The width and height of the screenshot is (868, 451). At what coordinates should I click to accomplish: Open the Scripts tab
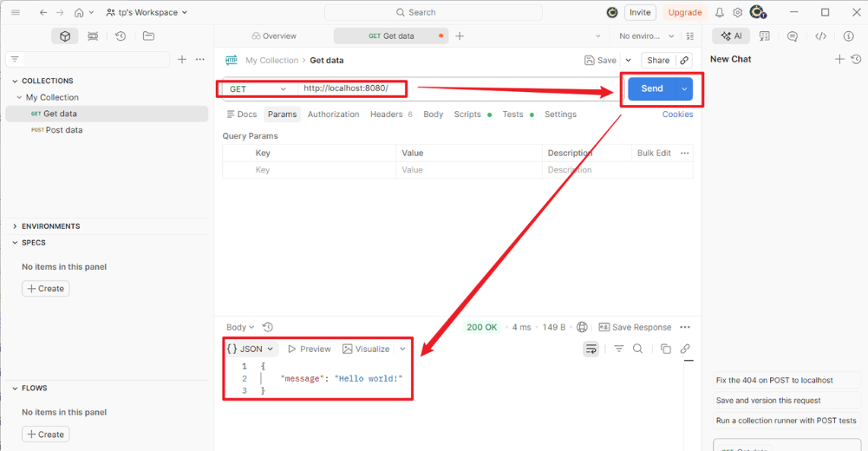[473, 114]
